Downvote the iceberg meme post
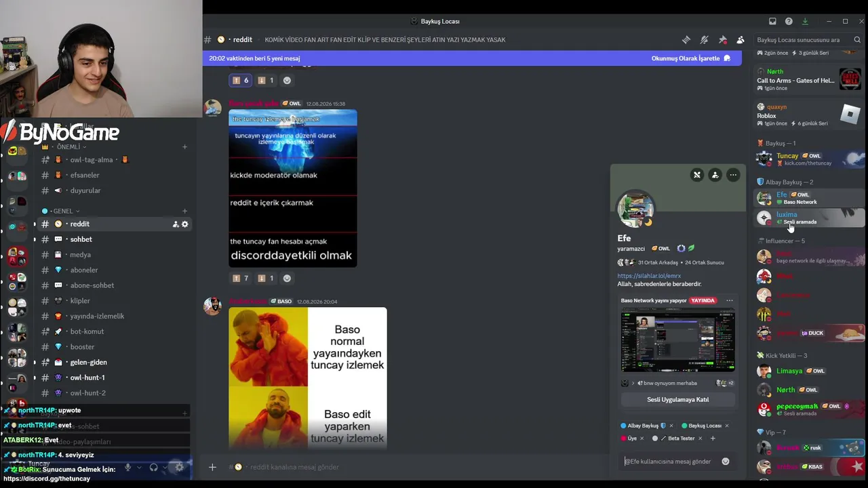Viewport: 868px width, 488px height. [x=267, y=278]
